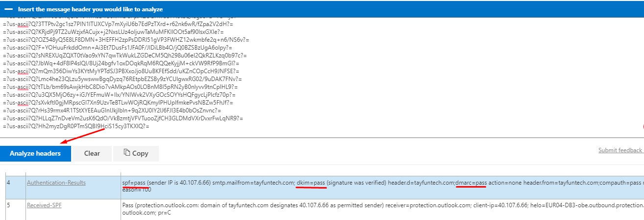
Task: Select row number 5 cell
Action: [8, 204]
